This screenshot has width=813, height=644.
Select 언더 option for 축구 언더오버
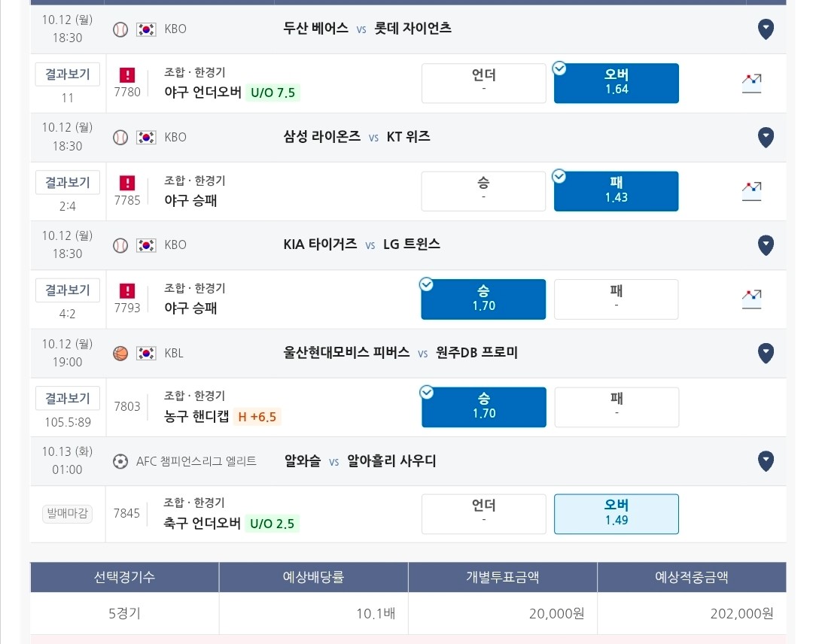pos(484,513)
